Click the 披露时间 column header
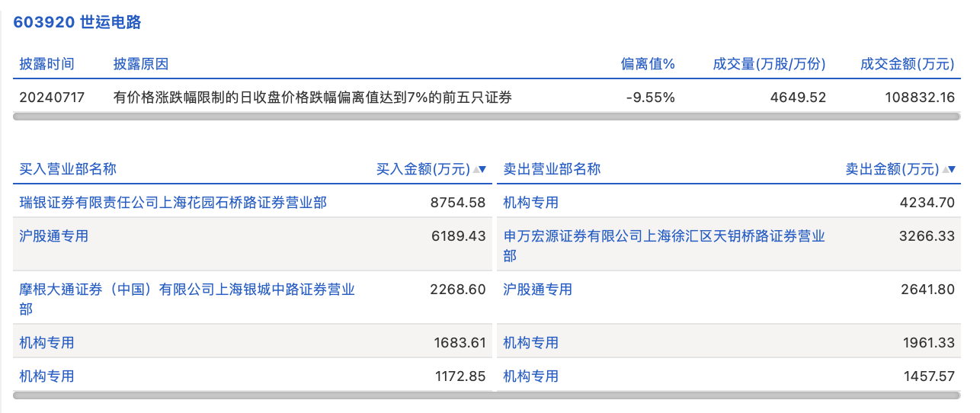980x413 pixels. pyautogui.click(x=47, y=64)
